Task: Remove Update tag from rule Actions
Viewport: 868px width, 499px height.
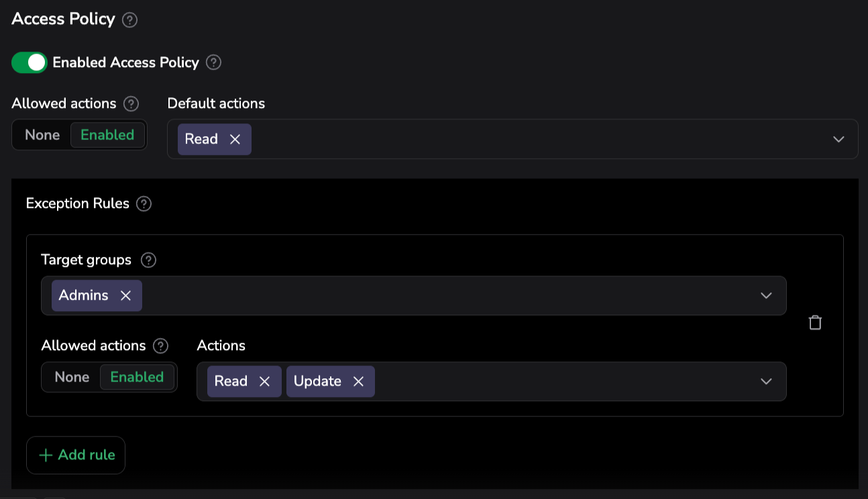Action: pos(359,382)
